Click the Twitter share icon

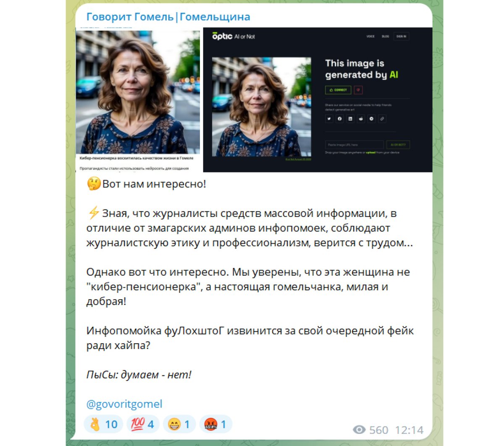pos(329,119)
